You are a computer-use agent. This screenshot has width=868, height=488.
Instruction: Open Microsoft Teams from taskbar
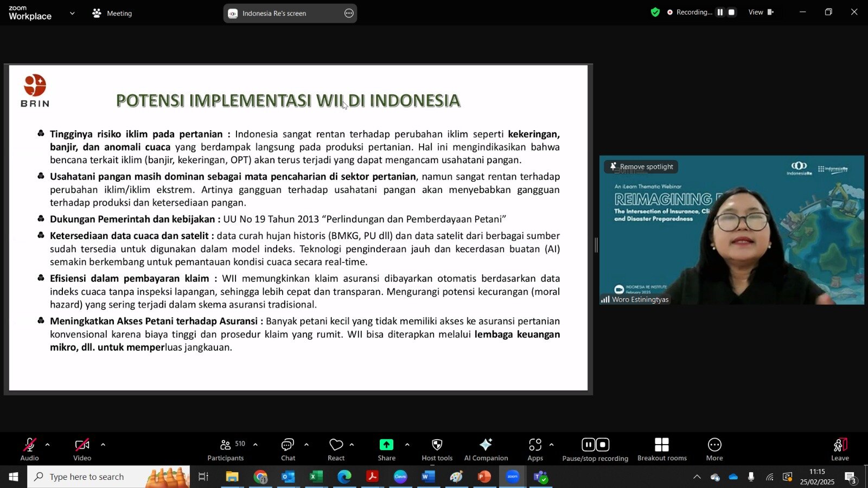[541, 477]
